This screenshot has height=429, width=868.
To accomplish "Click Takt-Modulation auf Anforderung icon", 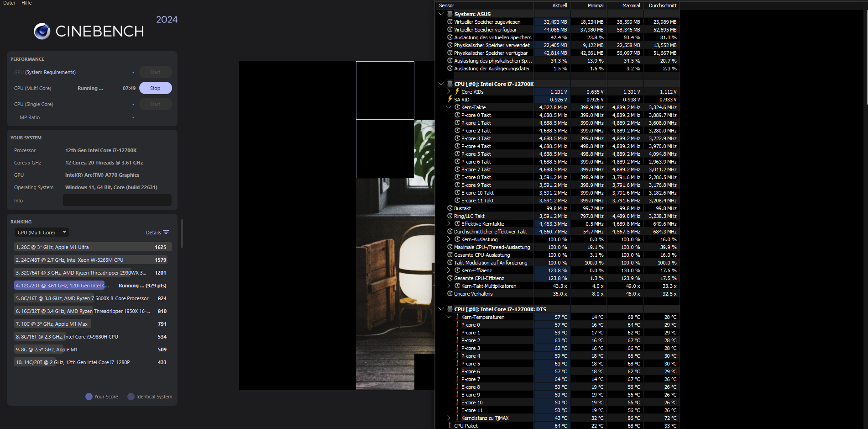I will [450, 263].
